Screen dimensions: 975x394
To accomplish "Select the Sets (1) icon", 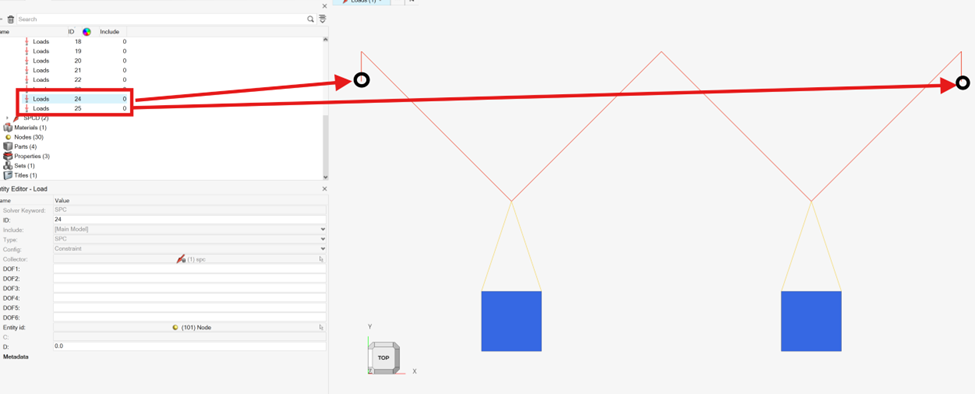I will (x=8, y=166).
